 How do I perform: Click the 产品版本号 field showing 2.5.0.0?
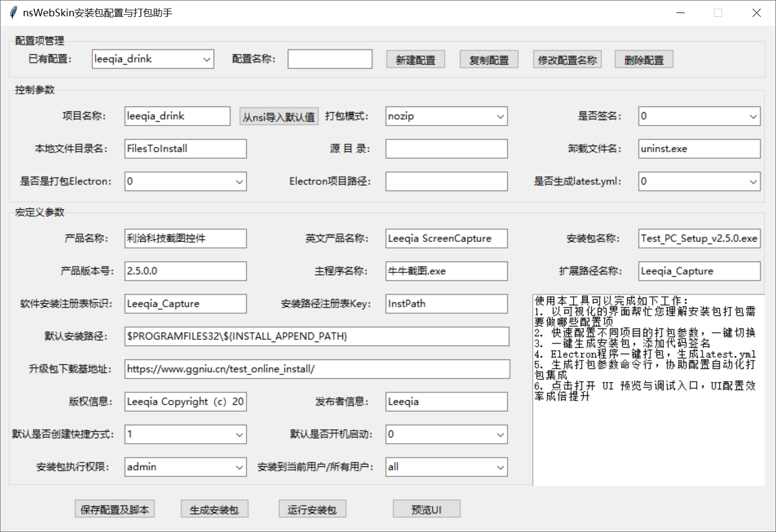185,271
